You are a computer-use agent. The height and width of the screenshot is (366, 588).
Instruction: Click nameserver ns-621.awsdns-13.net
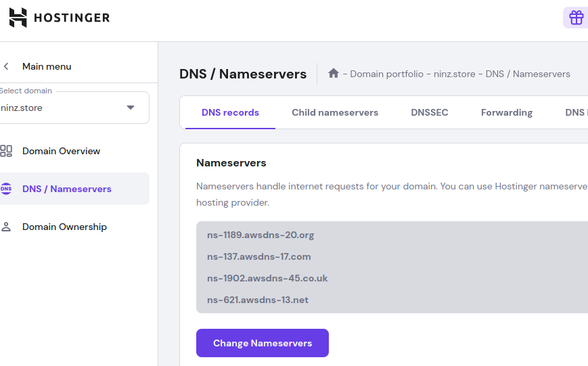click(x=258, y=300)
